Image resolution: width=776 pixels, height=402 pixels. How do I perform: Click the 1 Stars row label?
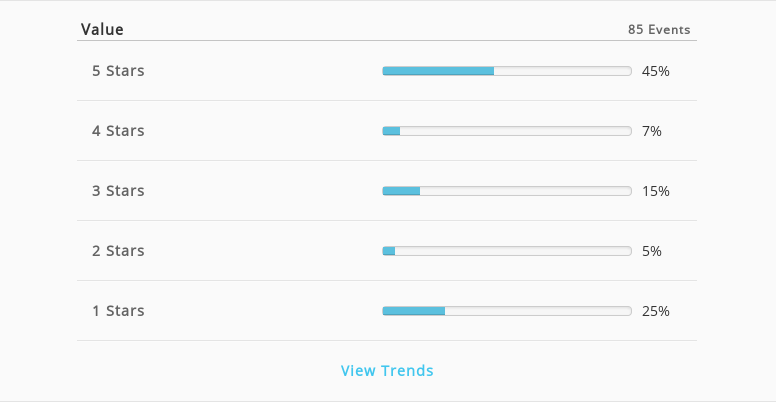click(118, 310)
